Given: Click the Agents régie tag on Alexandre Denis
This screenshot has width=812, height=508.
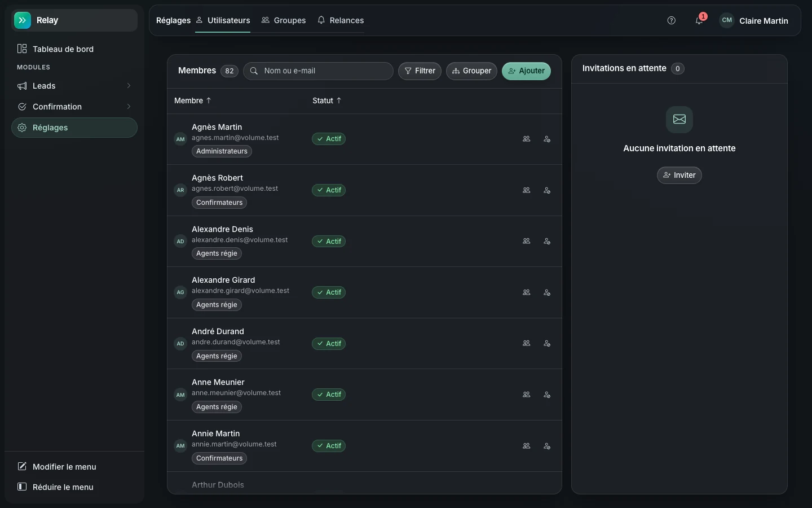Looking at the screenshot, I should [217, 253].
